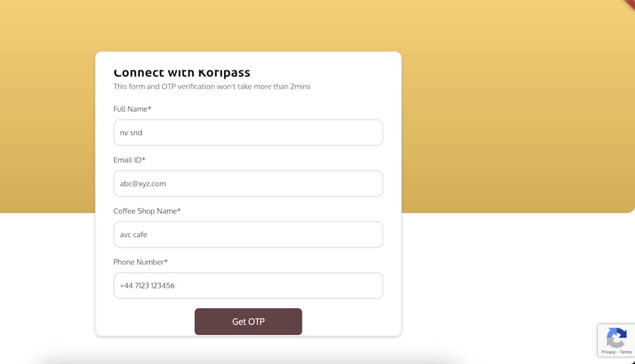635x364 pixels.
Task: Click the '+44 7123 123456' number
Action: 147,285
